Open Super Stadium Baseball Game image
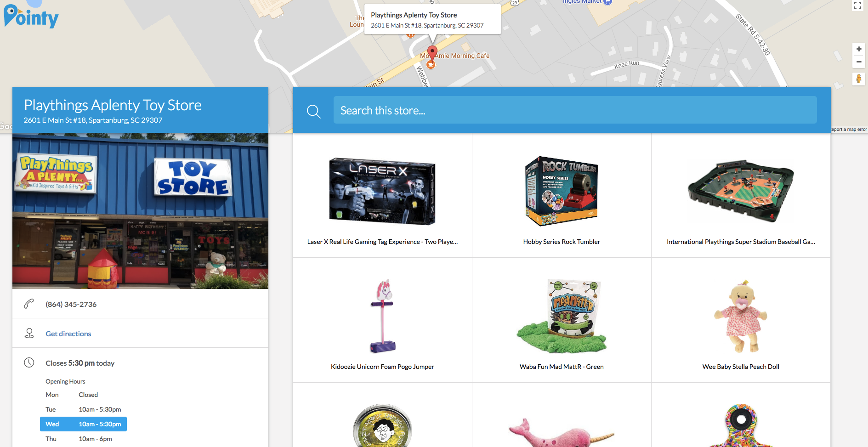The height and width of the screenshot is (447, 868). (x=741, y=191)
